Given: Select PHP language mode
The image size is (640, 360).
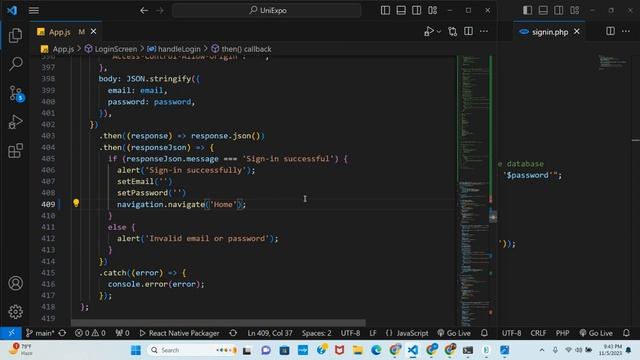Looking at the screenshot, I should 562,333.
